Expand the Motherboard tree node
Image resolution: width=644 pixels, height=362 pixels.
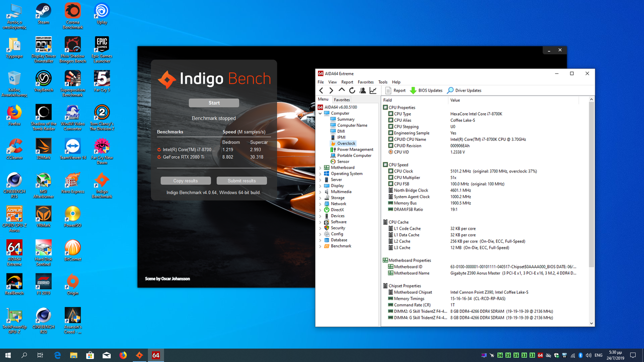pos(320,167)
